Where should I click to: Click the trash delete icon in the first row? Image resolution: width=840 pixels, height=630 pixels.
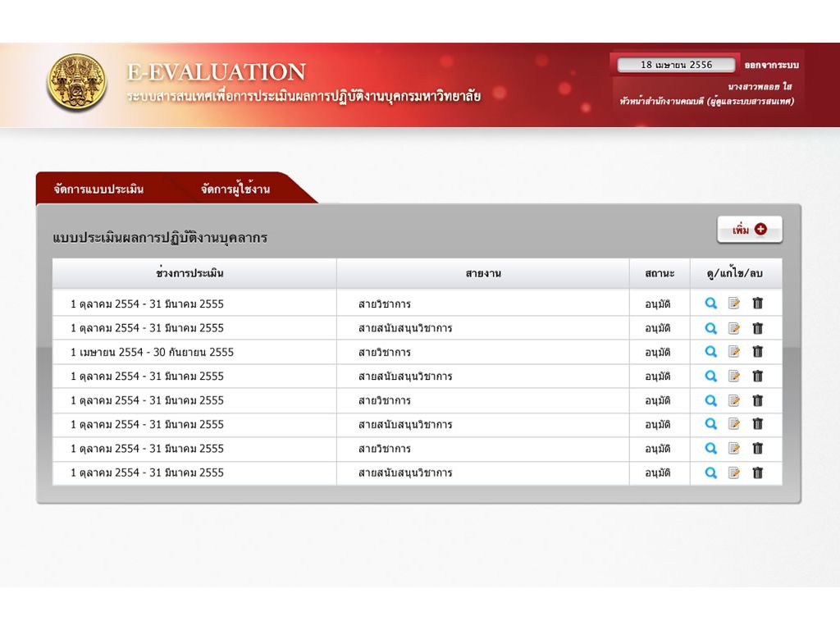pos(757,304)
